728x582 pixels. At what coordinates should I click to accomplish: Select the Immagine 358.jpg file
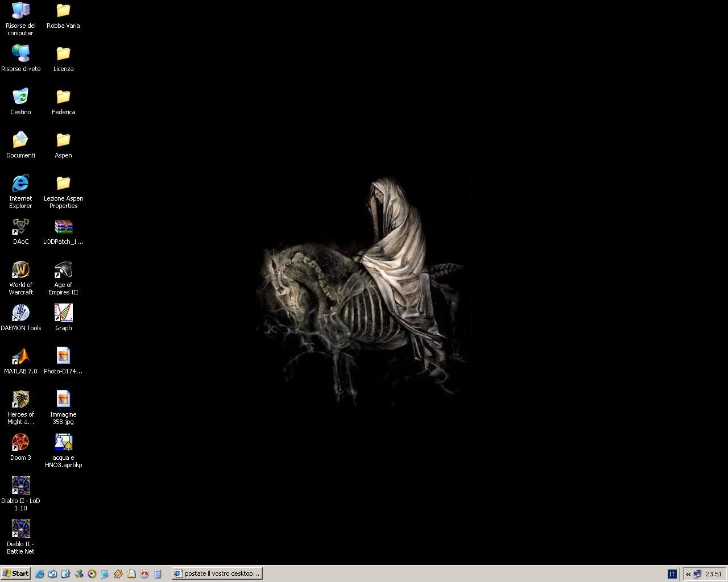tap(63, 408)
